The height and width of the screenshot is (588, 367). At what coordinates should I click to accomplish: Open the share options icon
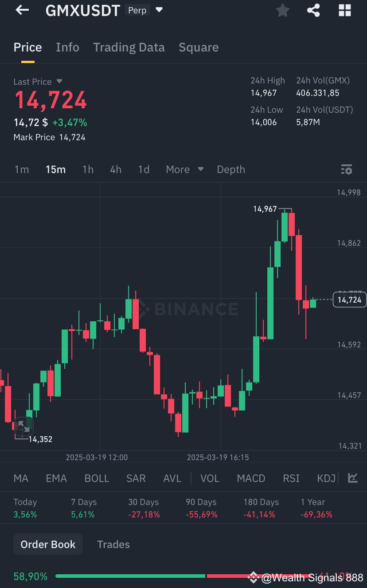click(313, 10)
